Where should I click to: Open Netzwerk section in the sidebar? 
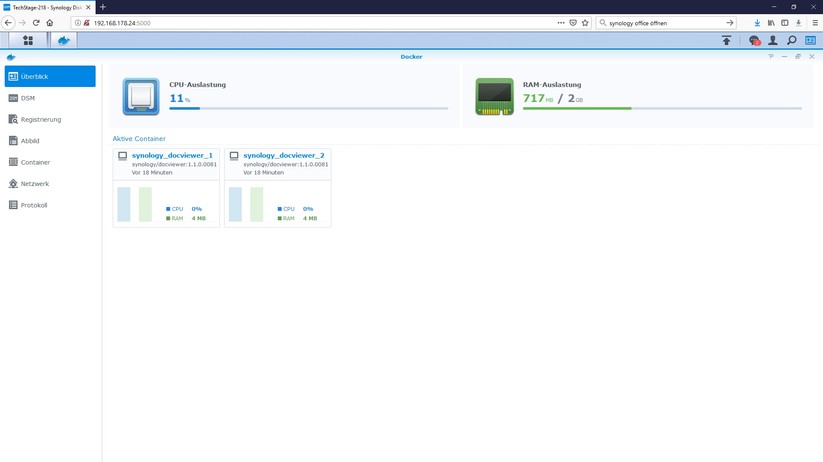35,184
